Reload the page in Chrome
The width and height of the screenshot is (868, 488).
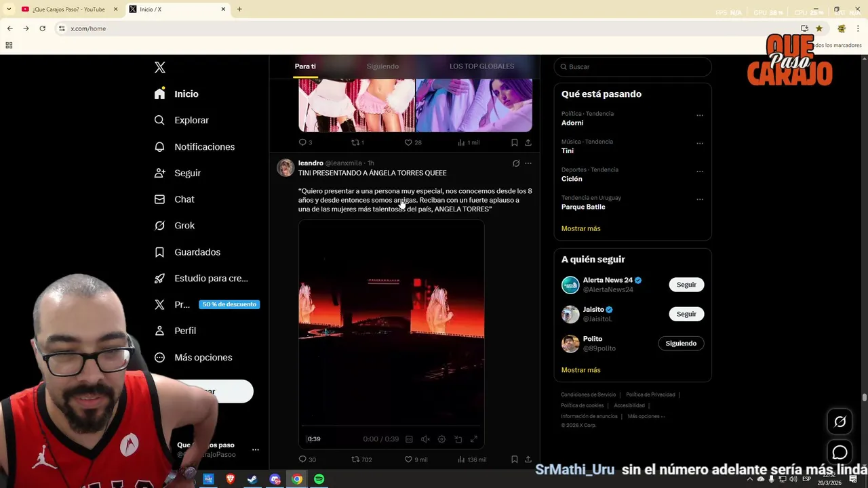pos(42,28)
